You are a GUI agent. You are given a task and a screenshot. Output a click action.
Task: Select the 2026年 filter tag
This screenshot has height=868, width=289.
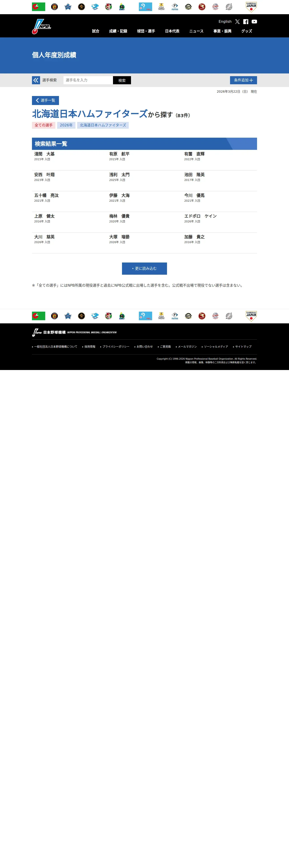(x=66, y=125)
